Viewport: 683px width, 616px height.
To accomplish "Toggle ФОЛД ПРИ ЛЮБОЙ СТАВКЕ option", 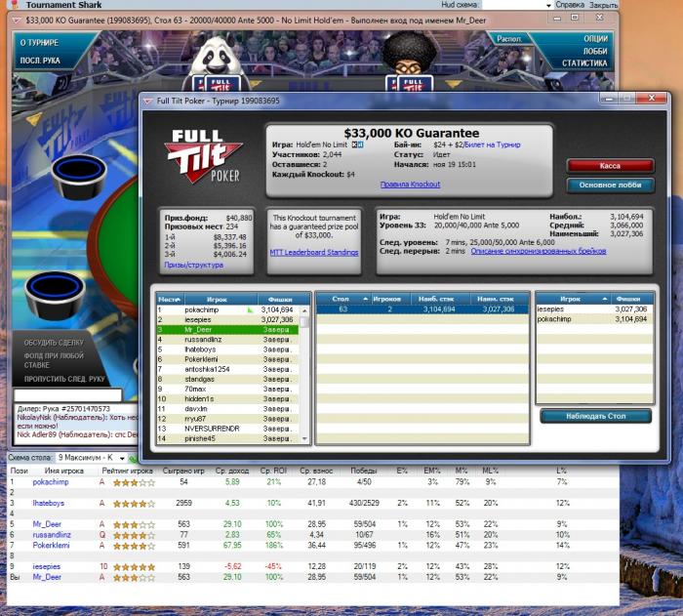I will click(x=54, y=360).
